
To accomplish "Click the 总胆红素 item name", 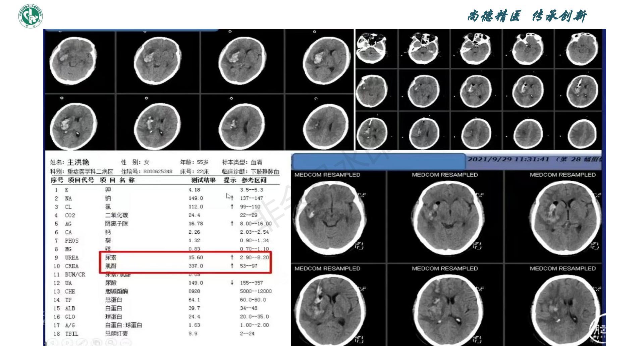I will (x=116, y=334).
